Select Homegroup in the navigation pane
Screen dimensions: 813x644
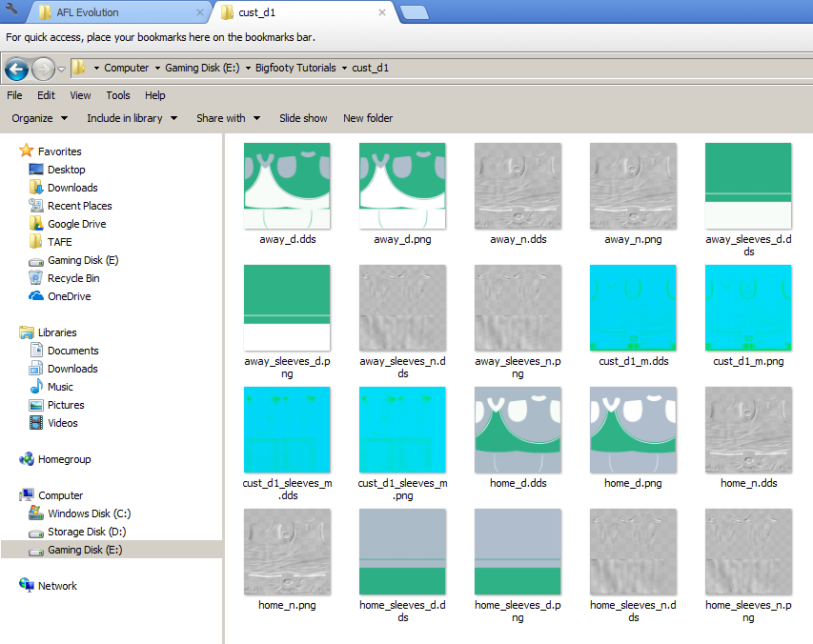click(x=64, y=459)
